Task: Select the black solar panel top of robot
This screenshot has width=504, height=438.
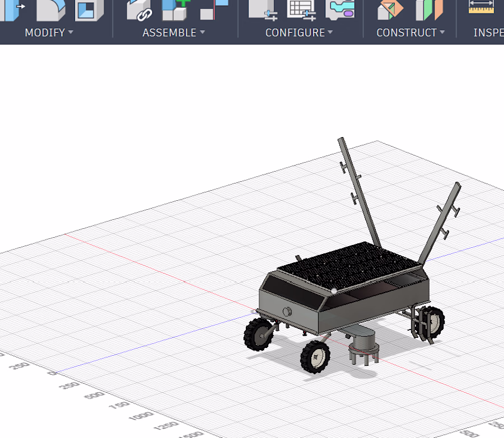Action: pyautogui.click(x=349, y=266)
